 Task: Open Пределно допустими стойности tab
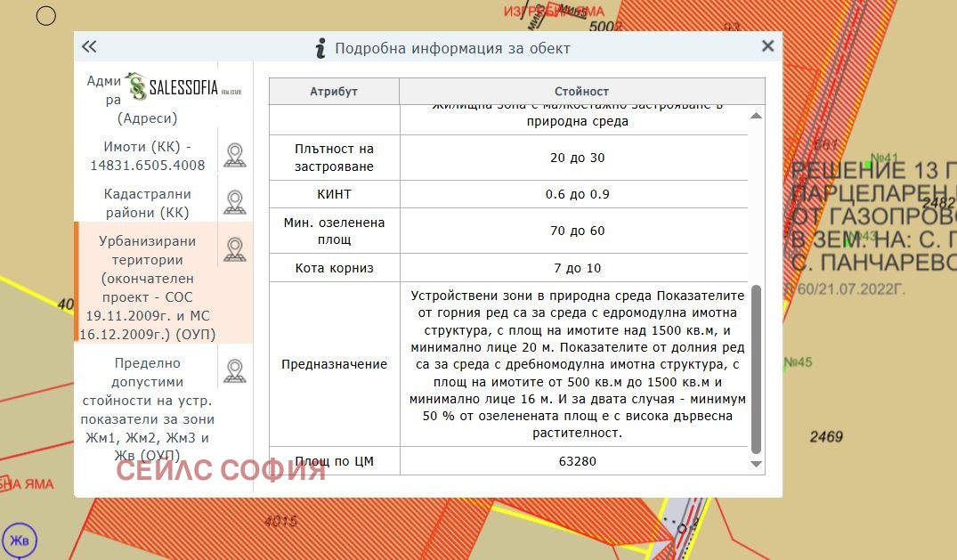[x=147, y=409]
